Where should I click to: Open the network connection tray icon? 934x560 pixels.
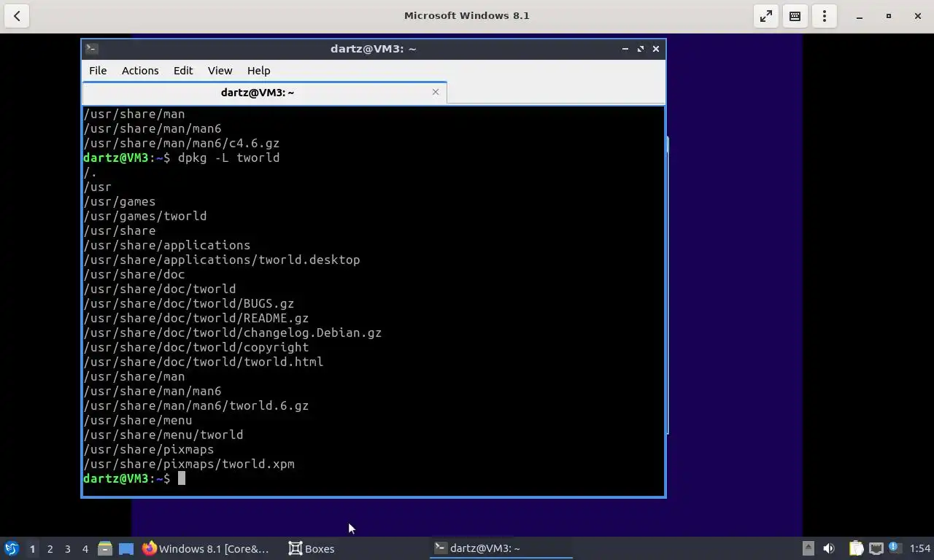coord(876,548)
